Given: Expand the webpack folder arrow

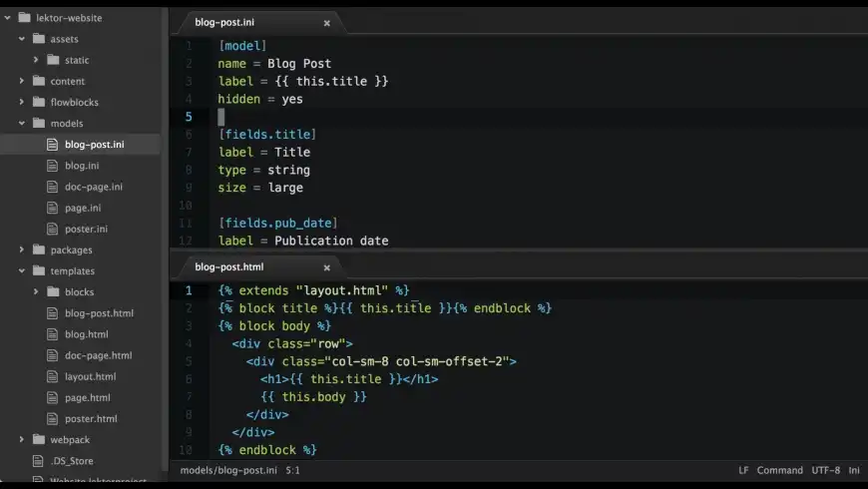Looking at the screenshot, I should click(x=22, y=440).
